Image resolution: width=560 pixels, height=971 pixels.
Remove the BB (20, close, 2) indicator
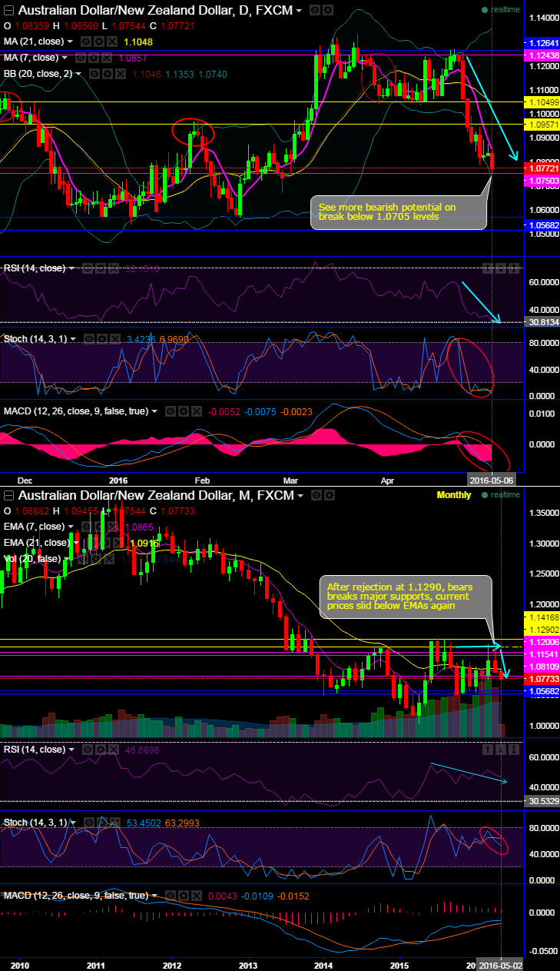click(x=121, y=74)
